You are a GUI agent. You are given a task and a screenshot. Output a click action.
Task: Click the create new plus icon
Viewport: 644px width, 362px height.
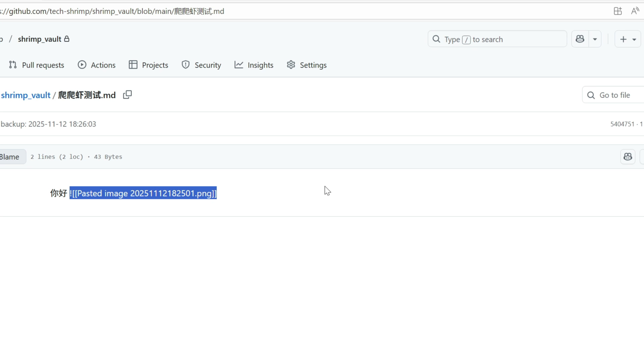(623, 39)
